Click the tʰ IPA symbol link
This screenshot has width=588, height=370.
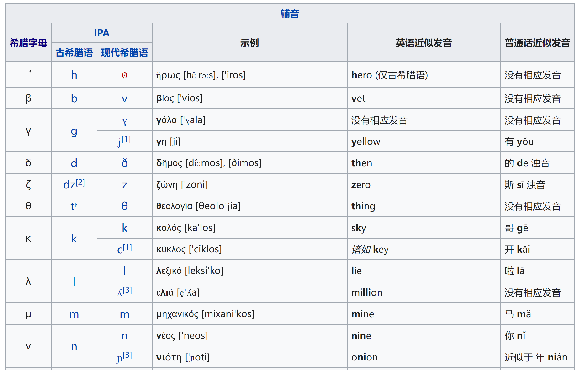pos(74,206)
